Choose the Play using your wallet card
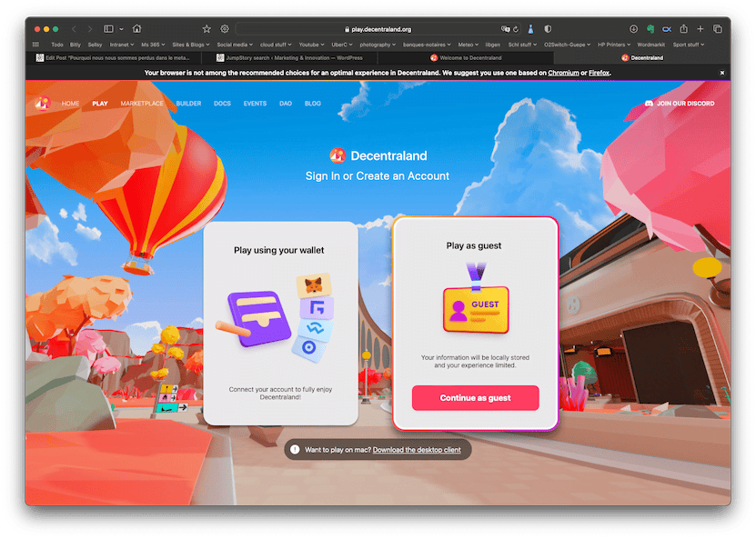 coord(280,324)
